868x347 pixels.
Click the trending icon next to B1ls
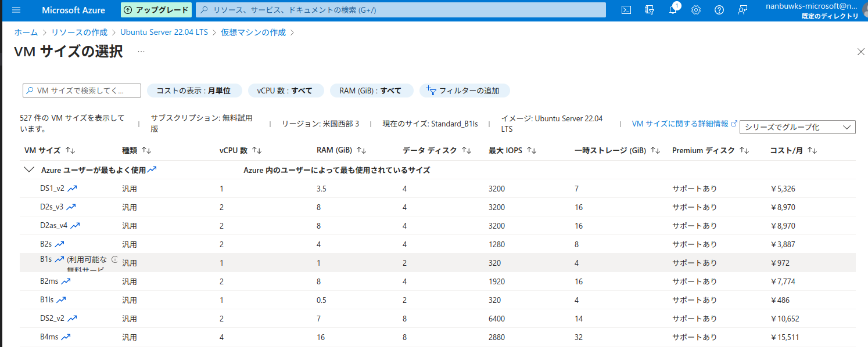[61, 300]
